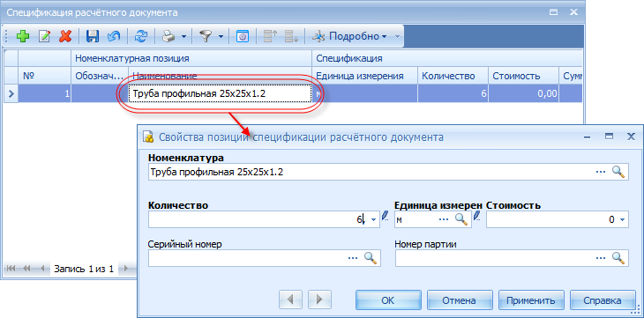644x318 pixels.
Task: Add a new record with green plus icon
Action: coord(23,36)
